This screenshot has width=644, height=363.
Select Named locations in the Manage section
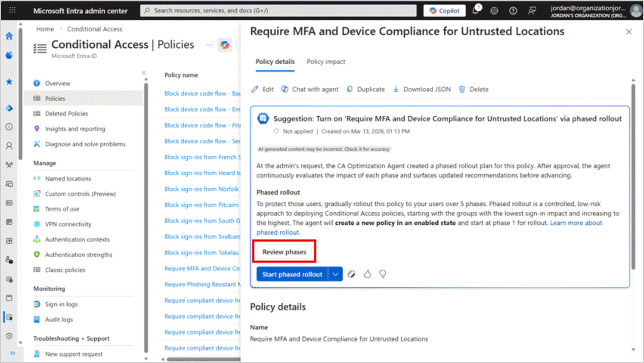tap(68, 178)
